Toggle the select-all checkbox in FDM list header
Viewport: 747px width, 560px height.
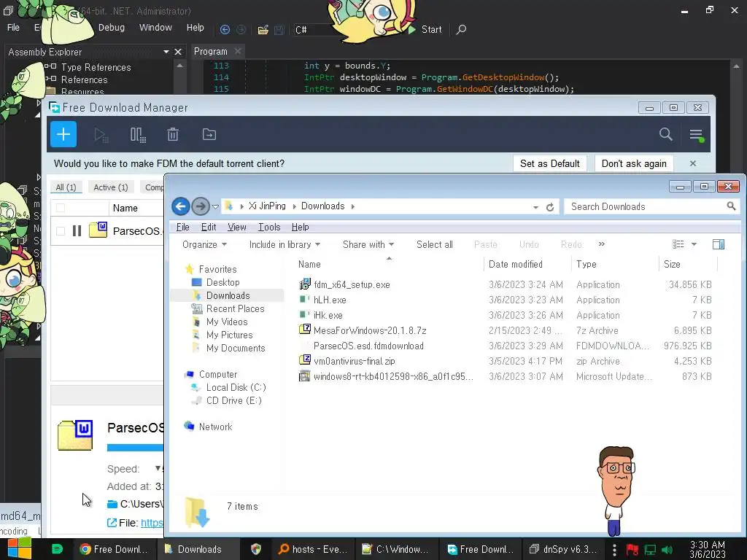pyautogui.click(x=61, y=208)
